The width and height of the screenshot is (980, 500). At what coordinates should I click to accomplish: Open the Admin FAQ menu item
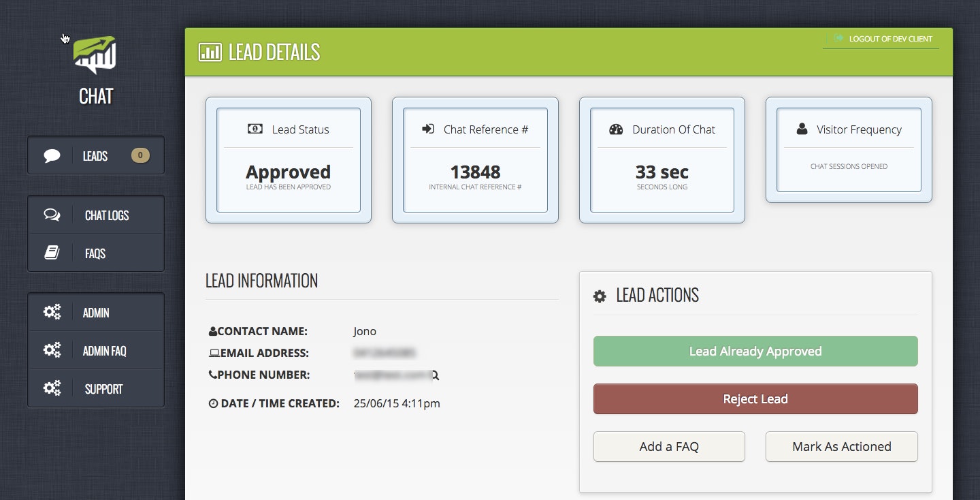tap(96, 350)
